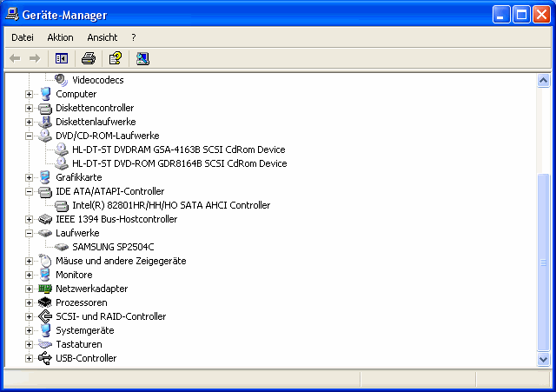Open the Datei menu
The height and width of the screenshot is (392, 556).
23,37
